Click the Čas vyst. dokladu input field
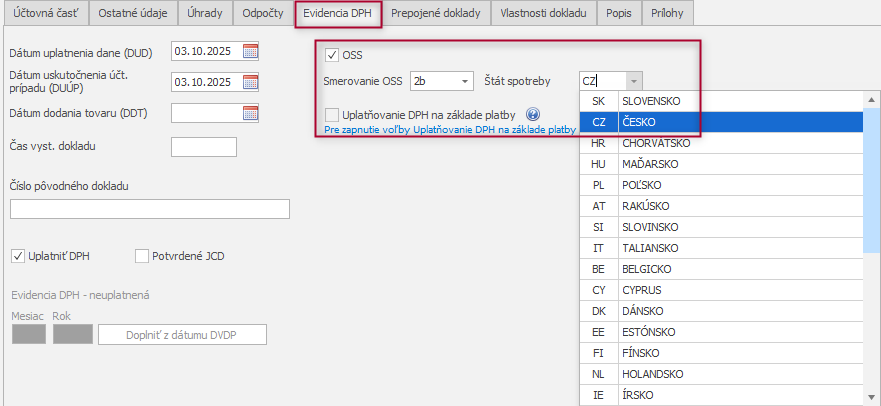Image resolution: width=881 pixels, height=406 pixels. [x=204, y=147]
